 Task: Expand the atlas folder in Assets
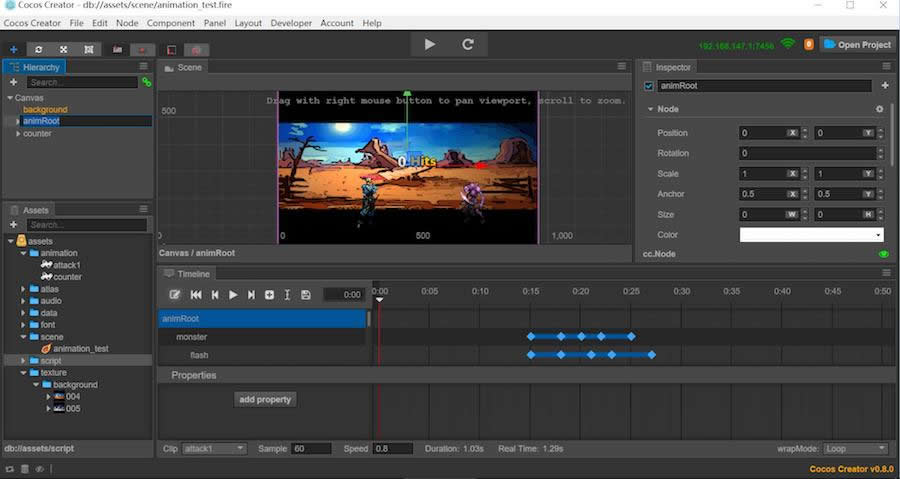point(23,289)
